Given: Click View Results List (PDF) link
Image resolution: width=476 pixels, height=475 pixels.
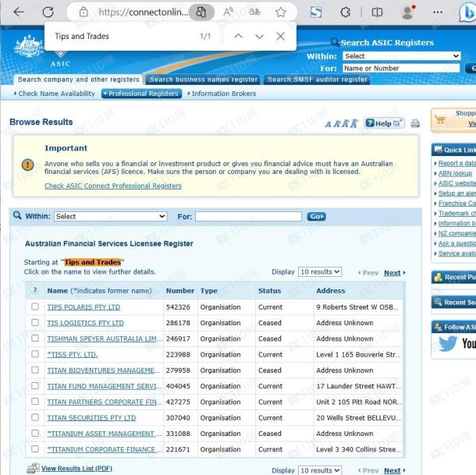Looking at the screenshot, I should point(76,469).
